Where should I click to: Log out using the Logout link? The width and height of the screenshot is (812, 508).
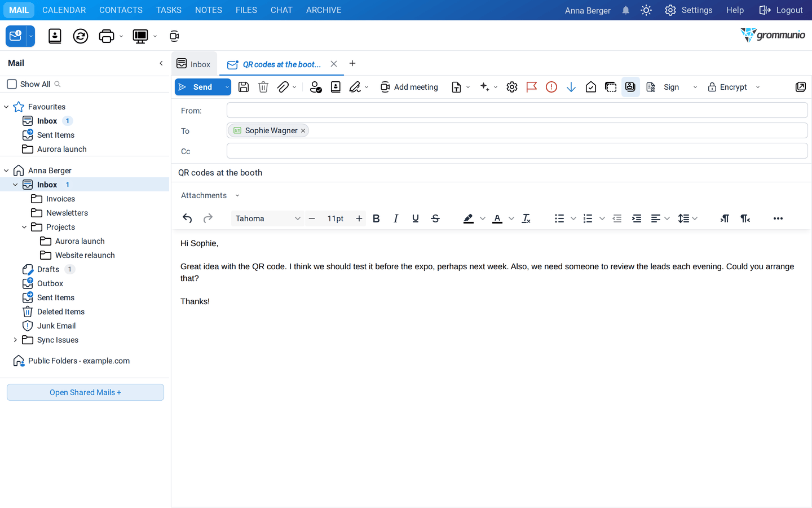click(781, 10)
